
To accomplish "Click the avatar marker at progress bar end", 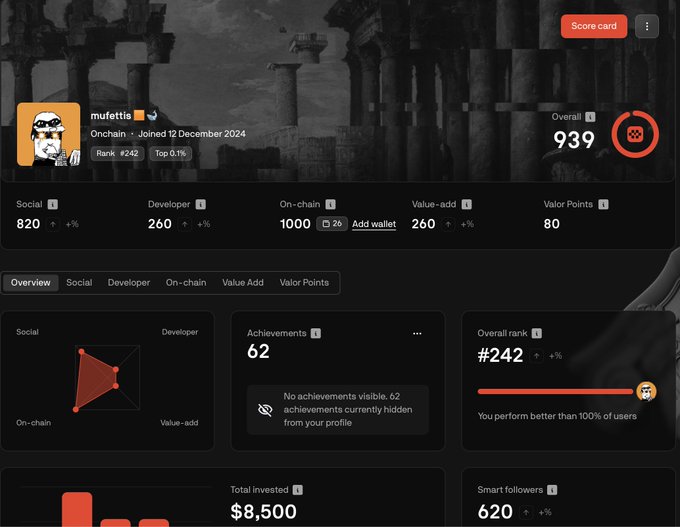I will (646, 392).
